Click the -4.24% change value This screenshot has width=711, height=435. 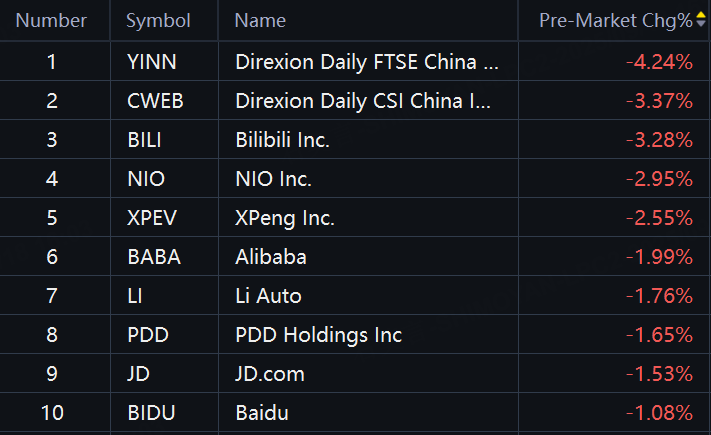point(659,62)
